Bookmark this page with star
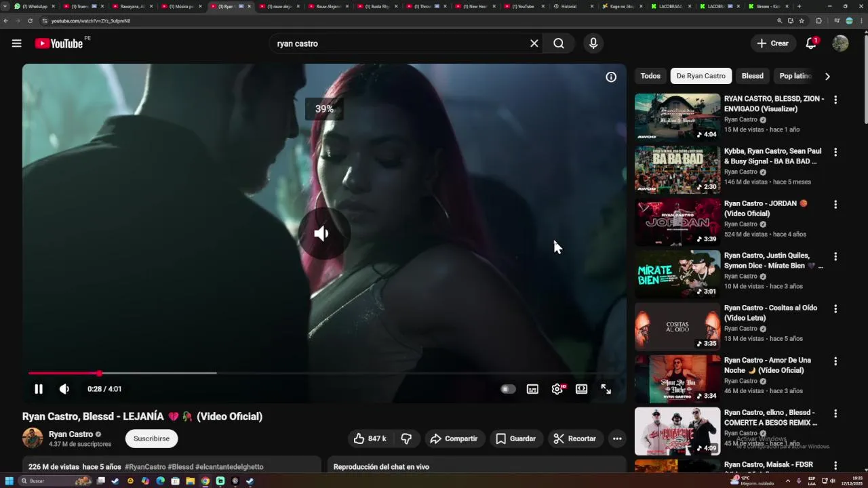This screenshot has height=488, width=868. [802, 21]
